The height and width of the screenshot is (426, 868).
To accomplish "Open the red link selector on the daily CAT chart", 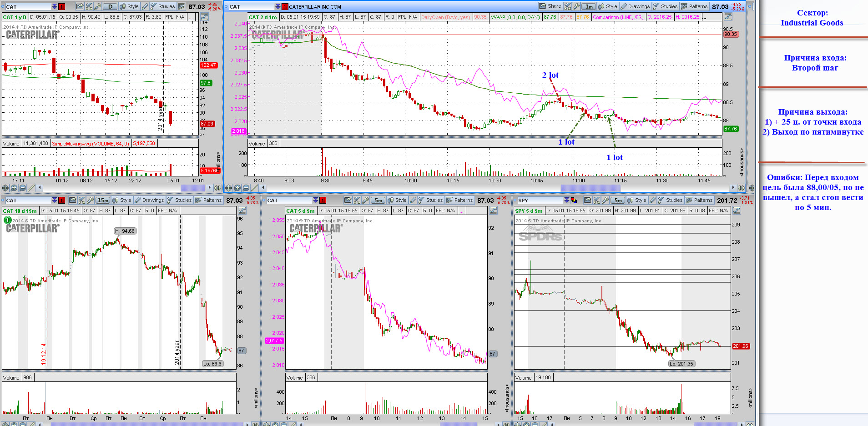I will (x=61, y=6).
